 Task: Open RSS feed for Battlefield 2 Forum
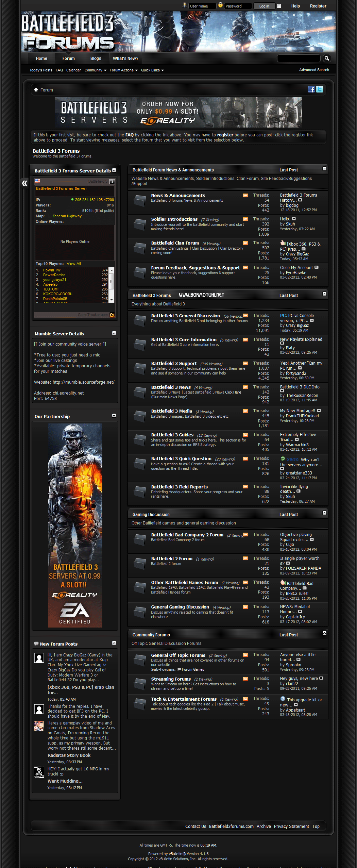click(x=245, y=558)
